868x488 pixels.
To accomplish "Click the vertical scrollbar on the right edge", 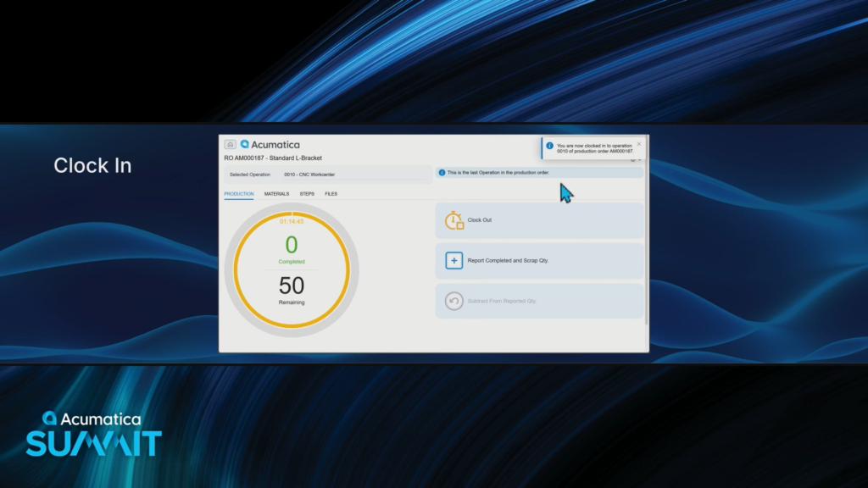I will (647, 254).
